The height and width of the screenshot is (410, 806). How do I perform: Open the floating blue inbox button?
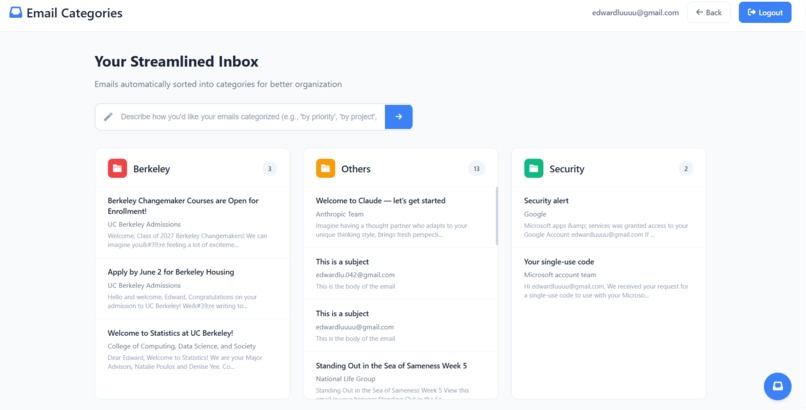point(777,386)
